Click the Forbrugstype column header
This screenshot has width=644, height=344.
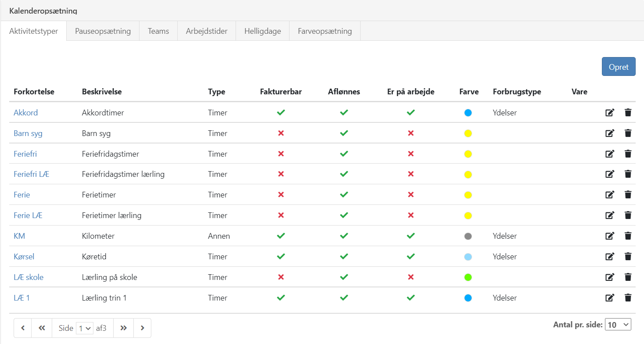[x=517, y=92]
